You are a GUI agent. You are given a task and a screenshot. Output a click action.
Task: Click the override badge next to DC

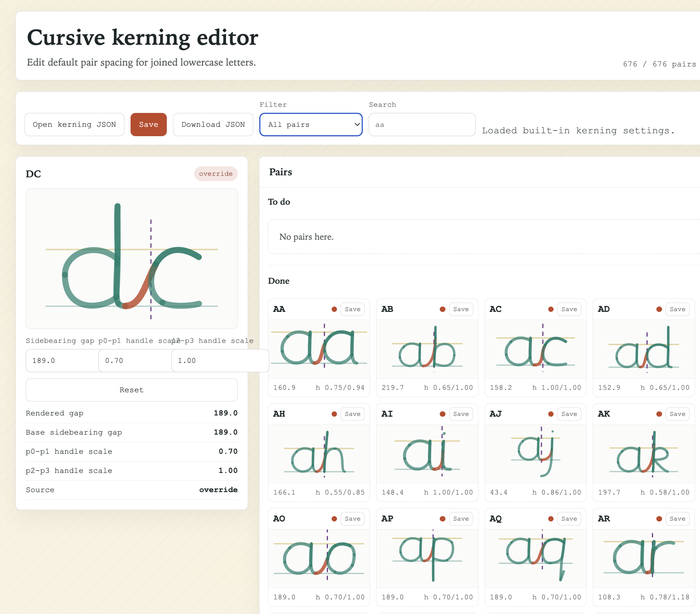216,174
